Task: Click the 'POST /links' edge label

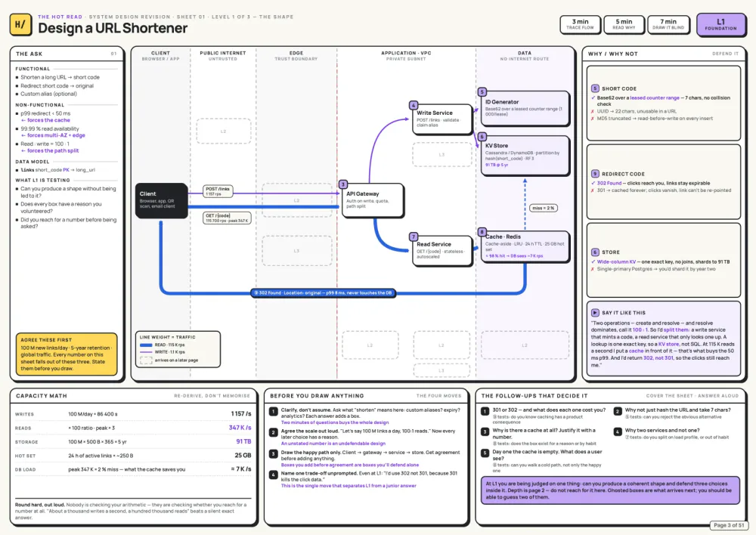Action: click(x=218, y=191)
